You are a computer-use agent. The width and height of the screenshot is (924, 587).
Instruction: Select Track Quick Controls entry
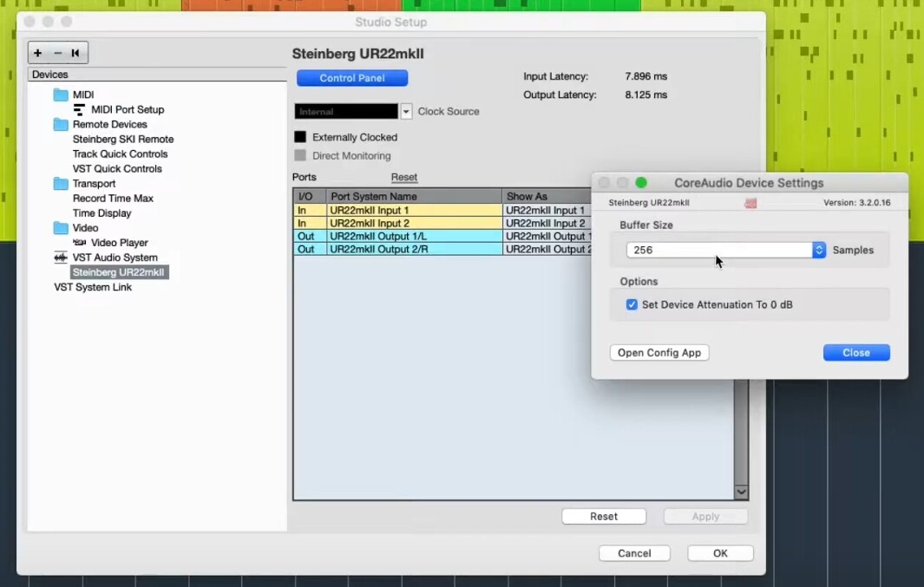pos(121,153)
